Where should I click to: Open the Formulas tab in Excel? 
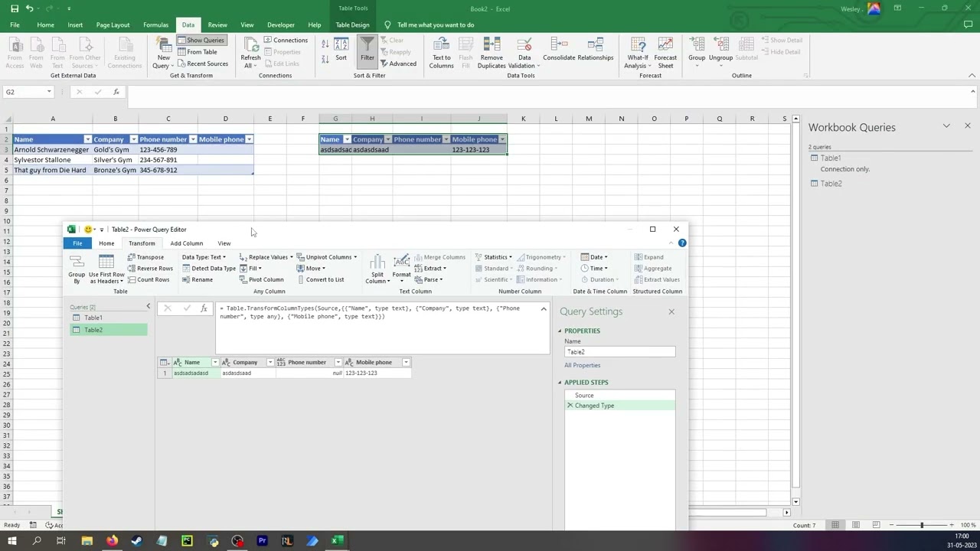[x=155, y=24]
